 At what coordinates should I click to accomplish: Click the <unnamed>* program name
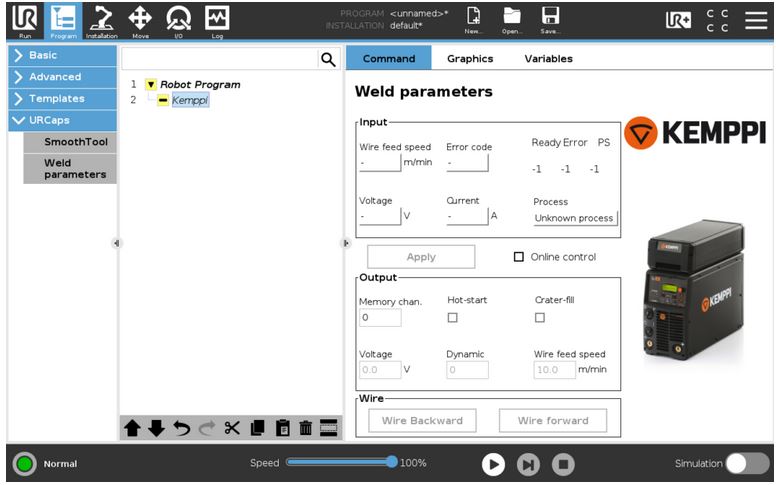point(419,13)
